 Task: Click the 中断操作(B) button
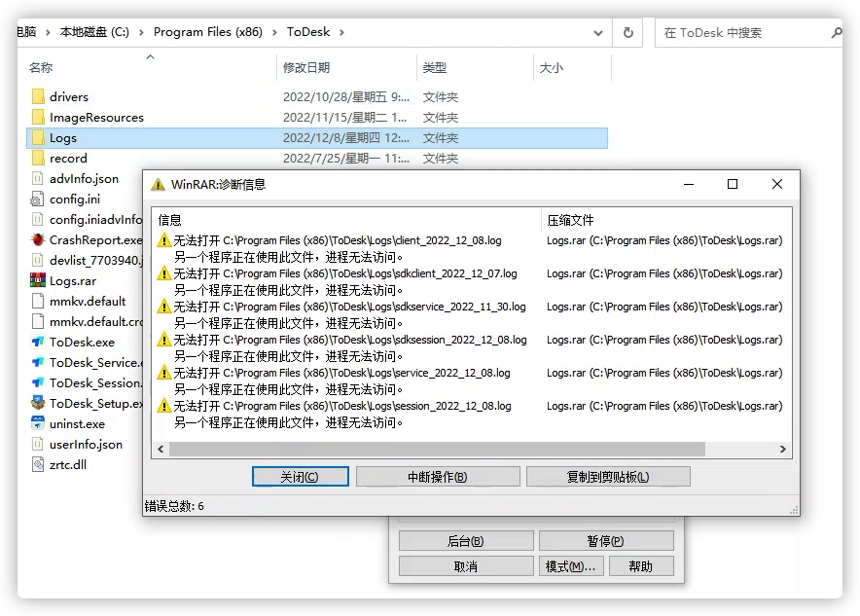point(437,477)
